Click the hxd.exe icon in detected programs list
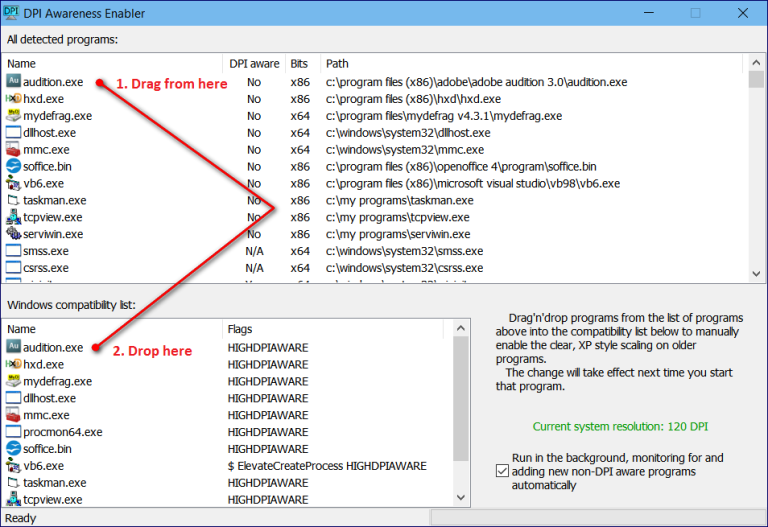 click(x=13, y=98)
